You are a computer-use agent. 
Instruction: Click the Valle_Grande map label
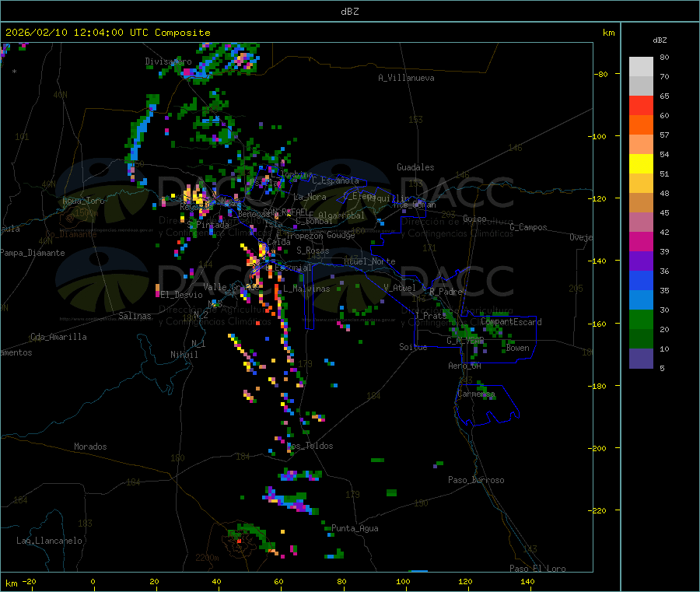pos(231,286)
